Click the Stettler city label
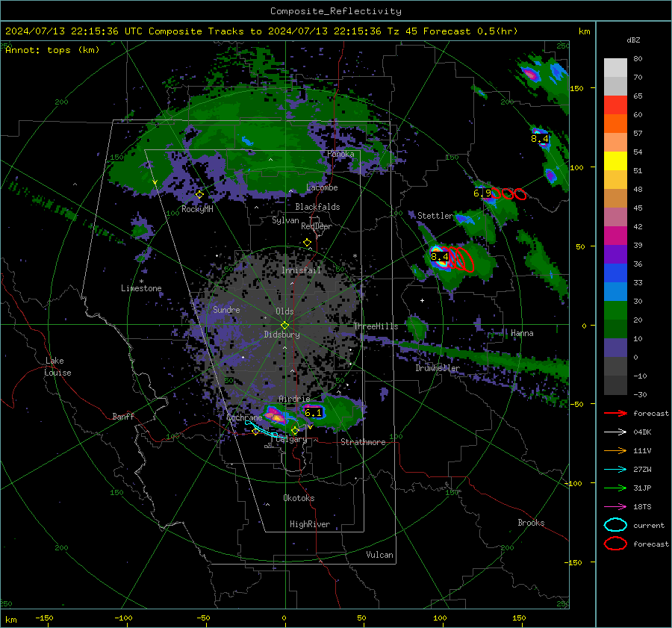Screen dimensions: 672x628 coord(435,216)
